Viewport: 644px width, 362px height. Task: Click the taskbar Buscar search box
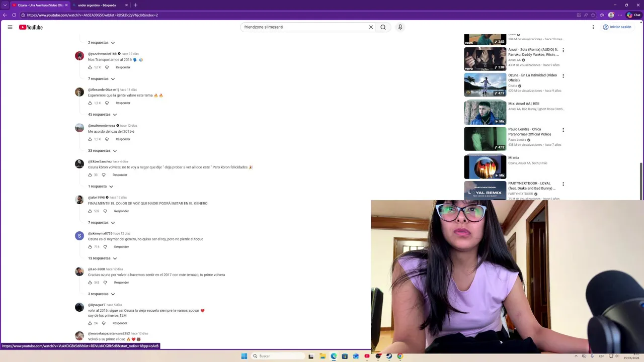(278, 356)
